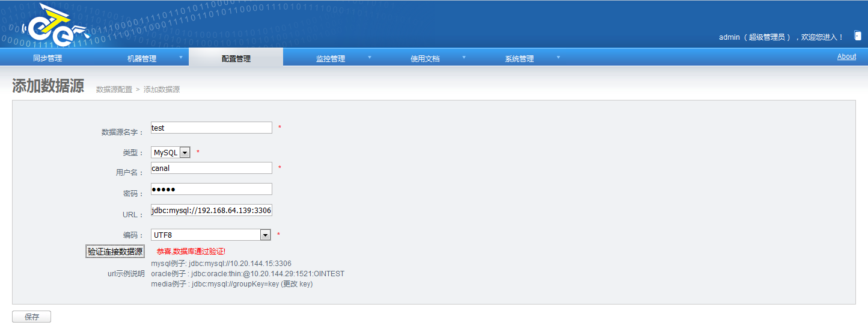
Task: Click the 保存 button
Action: coord(32,317)
